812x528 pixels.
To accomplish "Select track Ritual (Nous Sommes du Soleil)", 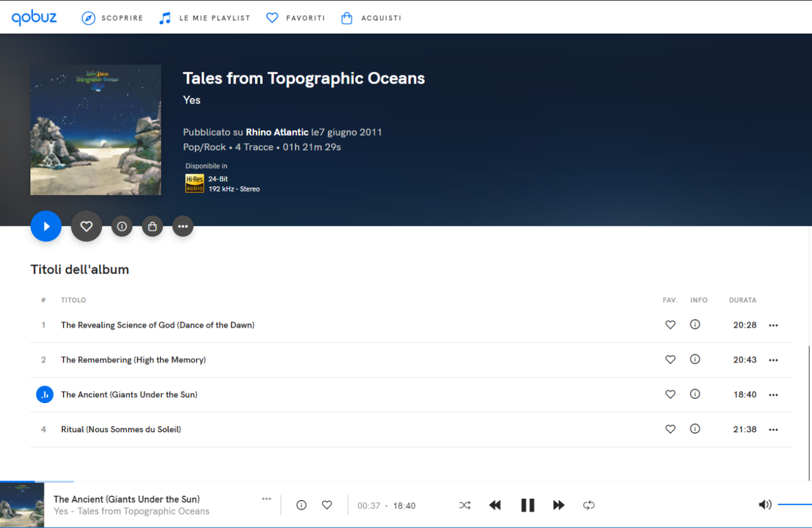I will (121, 430).
